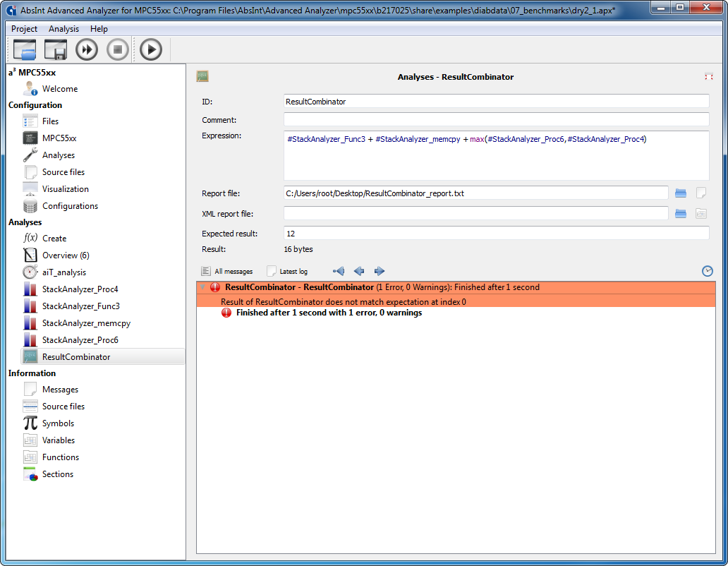Click the chalkboard icon beside Analyses title
The width and height of the screenshot is (728, 566).
(x=202, y=76)
